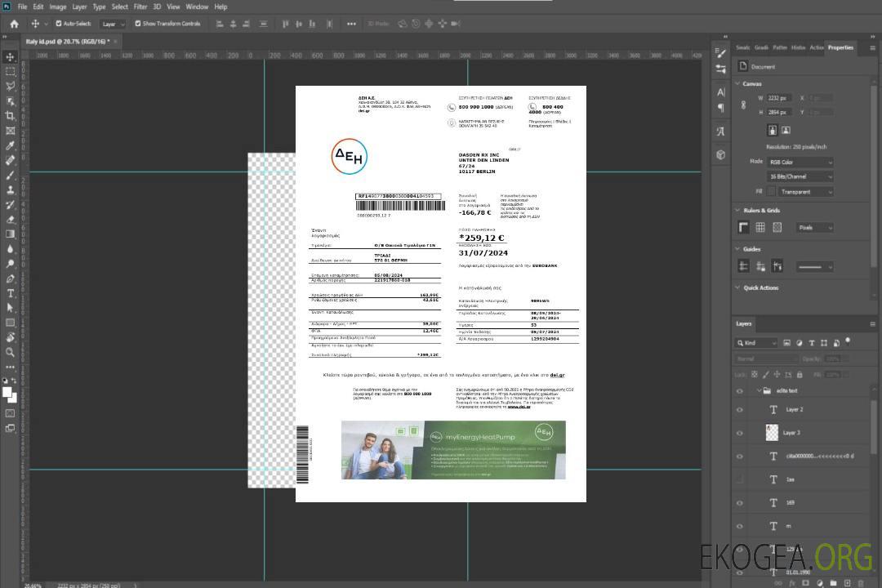The height and width of the screenshot is (588, 882).
Task: Open the Filter menu
Action: click(140, 7)
